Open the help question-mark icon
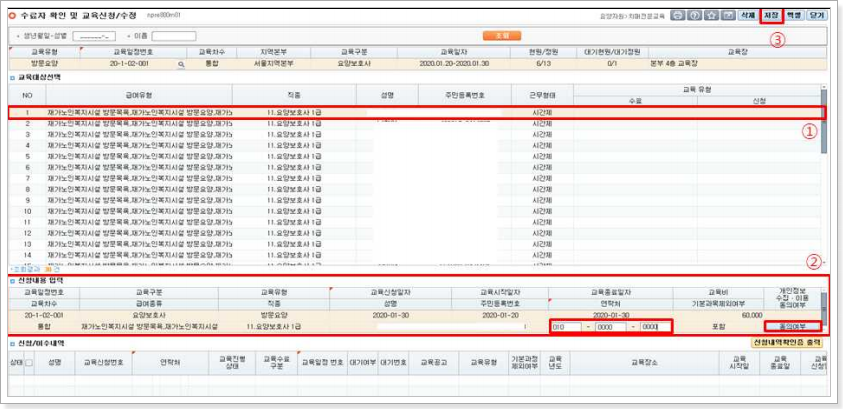Image resolution: width=843 pixels, height=409 pixels. click(x=695, y=16)
